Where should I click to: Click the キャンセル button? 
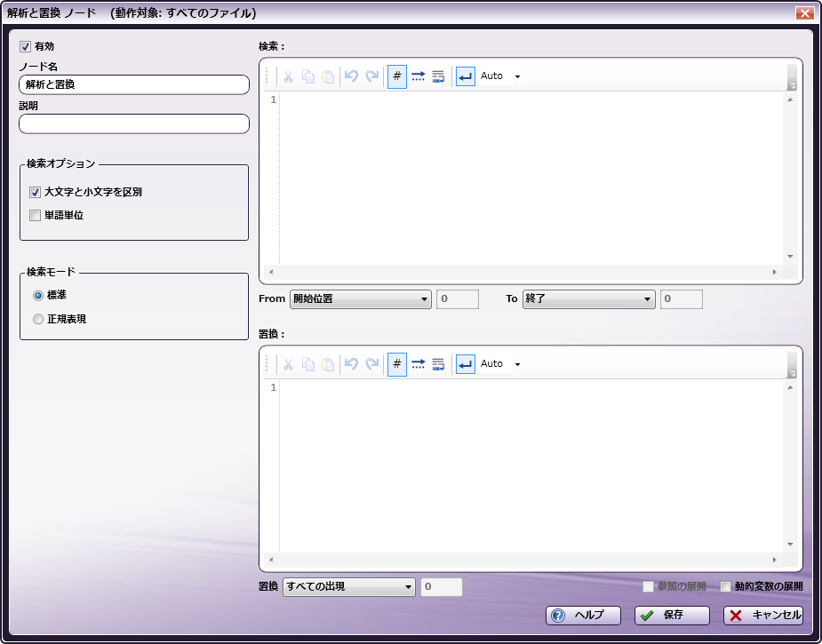pos(762,616)
